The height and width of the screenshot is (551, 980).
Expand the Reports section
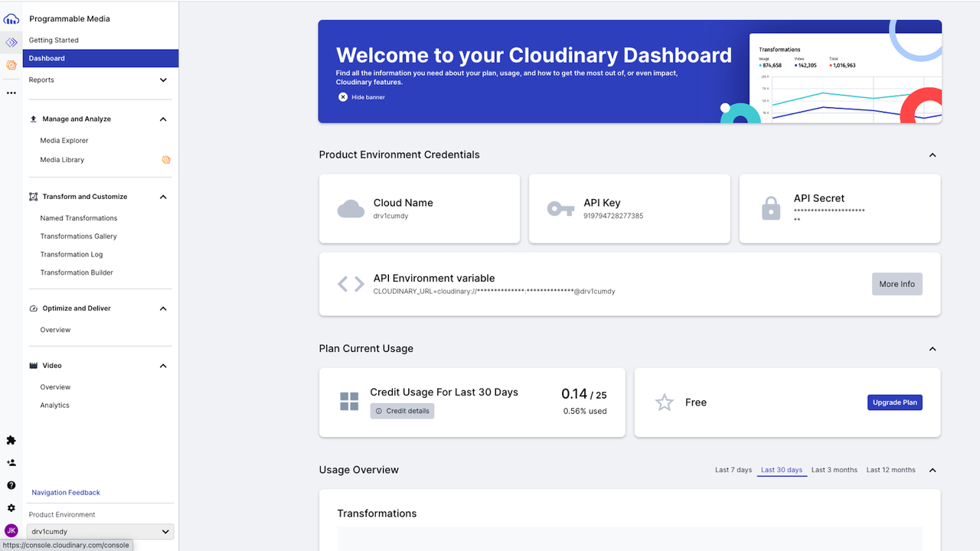click(x=163, y=80)
